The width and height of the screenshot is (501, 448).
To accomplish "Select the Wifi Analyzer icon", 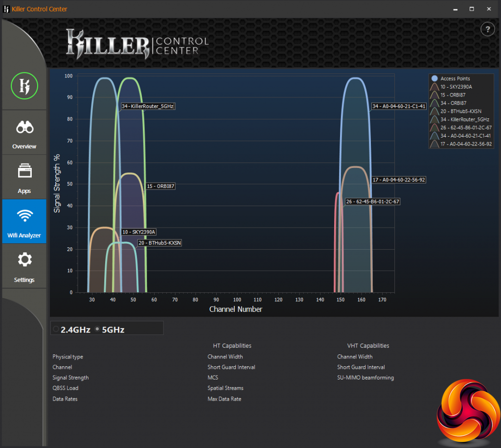I will [x=24, y=215].
